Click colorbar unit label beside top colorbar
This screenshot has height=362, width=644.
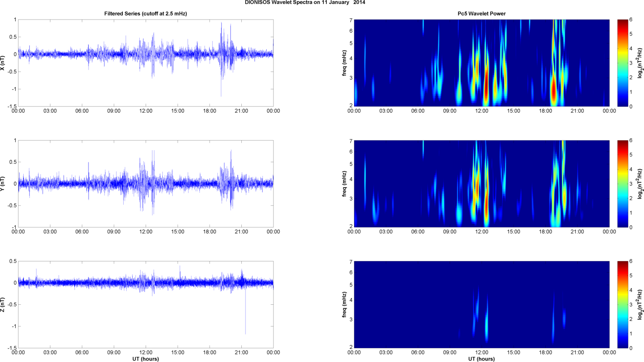coord(640,63)
